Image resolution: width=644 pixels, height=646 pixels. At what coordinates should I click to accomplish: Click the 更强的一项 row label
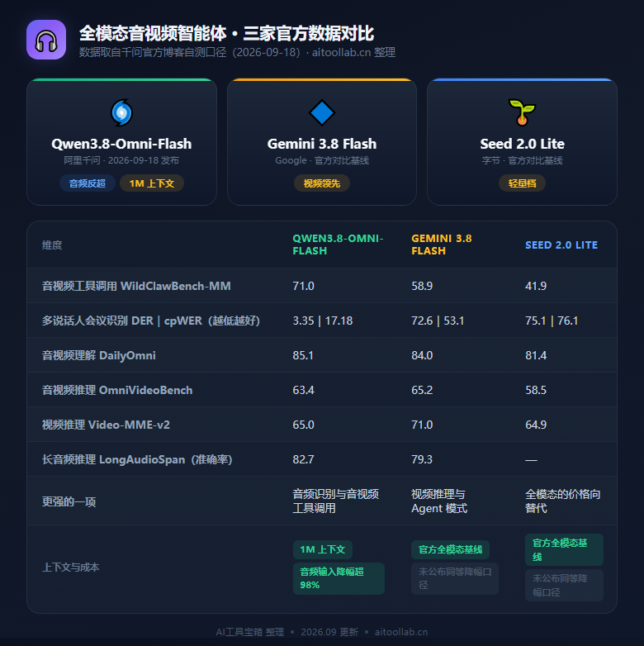(x=69, y=501)
